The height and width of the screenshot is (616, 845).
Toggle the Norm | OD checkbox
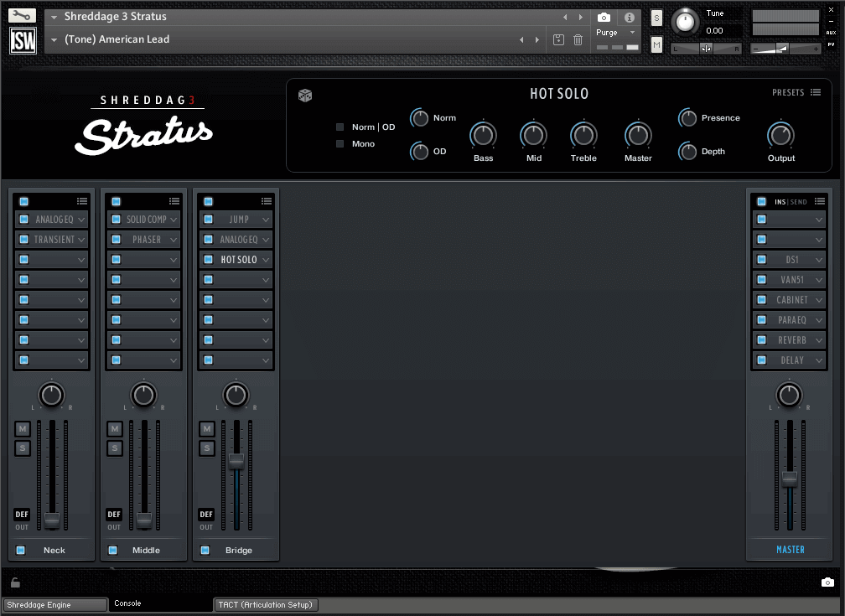[340, 127]
